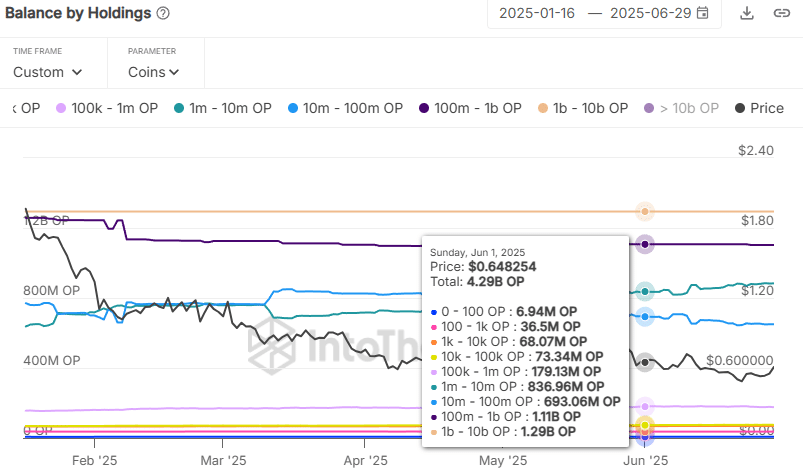Click the 1b - 10b OP marker on the chart
The image size is (803, 474).
(x=645, y=211)
